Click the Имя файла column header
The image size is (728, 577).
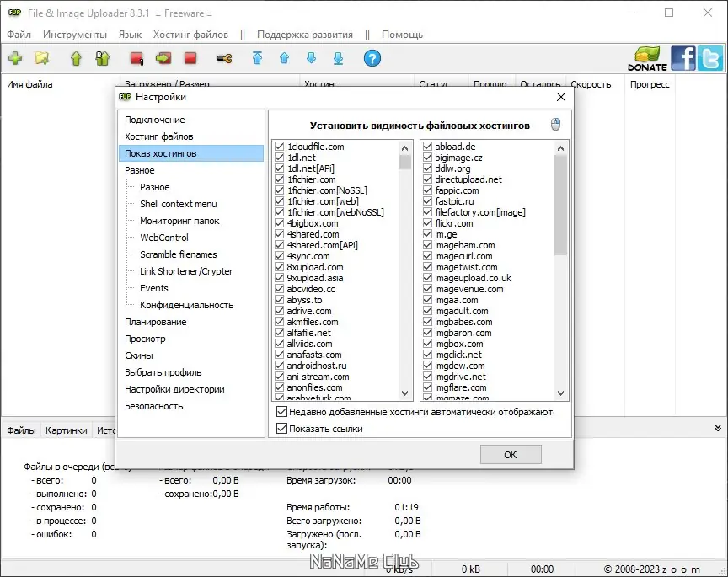pos(29,84)
